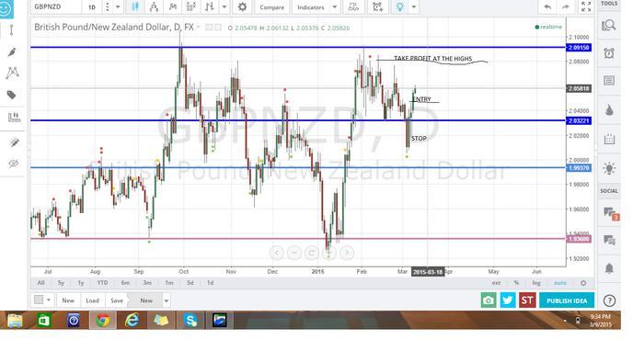The width and height of the screenshot is (644, 362).
Task: Open the data window list icon
Action: click(609, 80)
